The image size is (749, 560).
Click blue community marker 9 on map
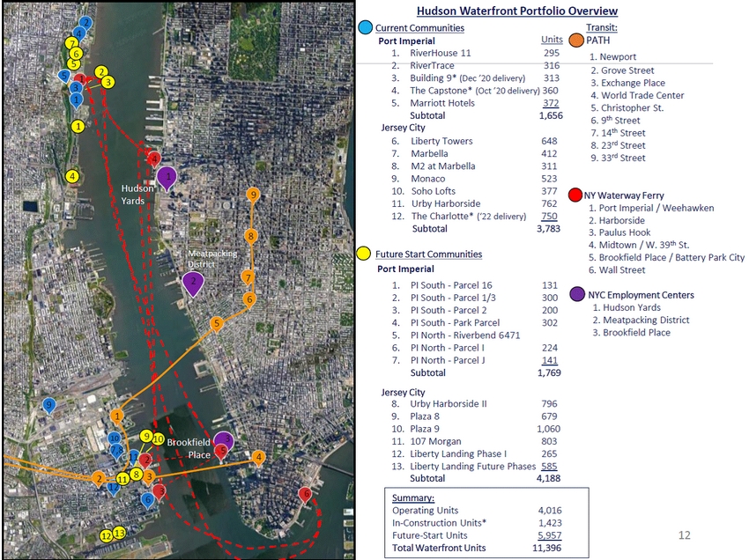(49, 405)
